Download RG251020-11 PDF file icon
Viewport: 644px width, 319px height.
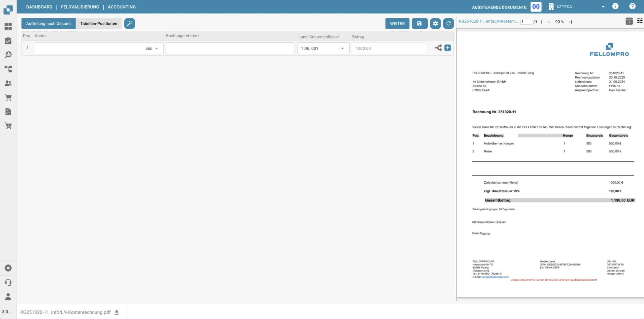116,312
